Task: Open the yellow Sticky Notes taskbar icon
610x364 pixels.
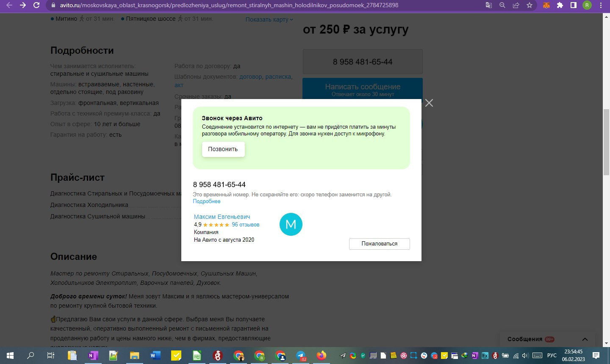Action: pos(176,356)
